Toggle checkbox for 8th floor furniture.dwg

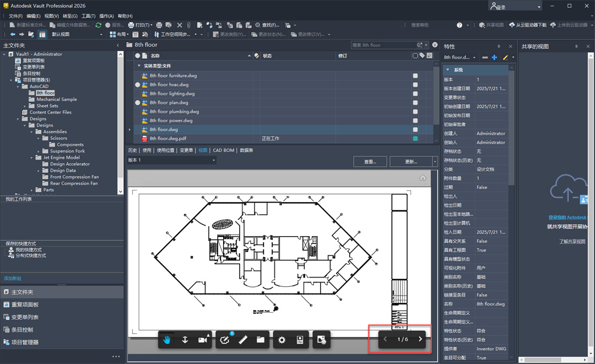[415, 76]
